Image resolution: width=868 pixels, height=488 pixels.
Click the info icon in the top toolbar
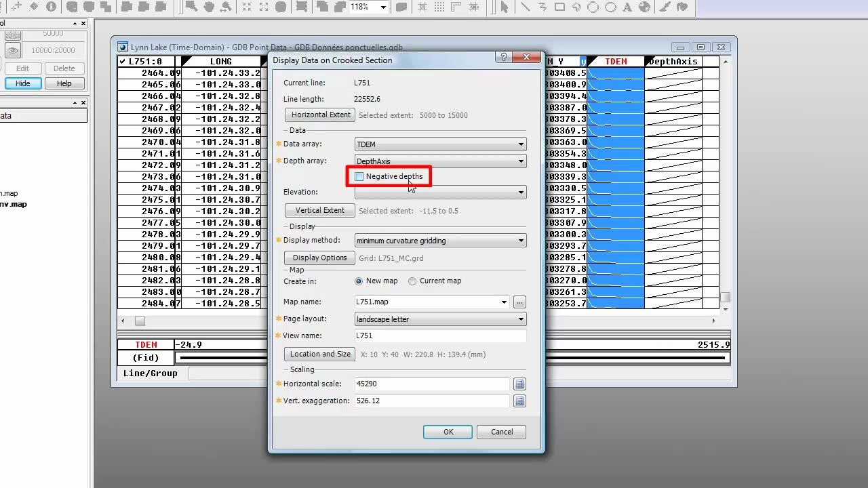(x=52, y=7)
